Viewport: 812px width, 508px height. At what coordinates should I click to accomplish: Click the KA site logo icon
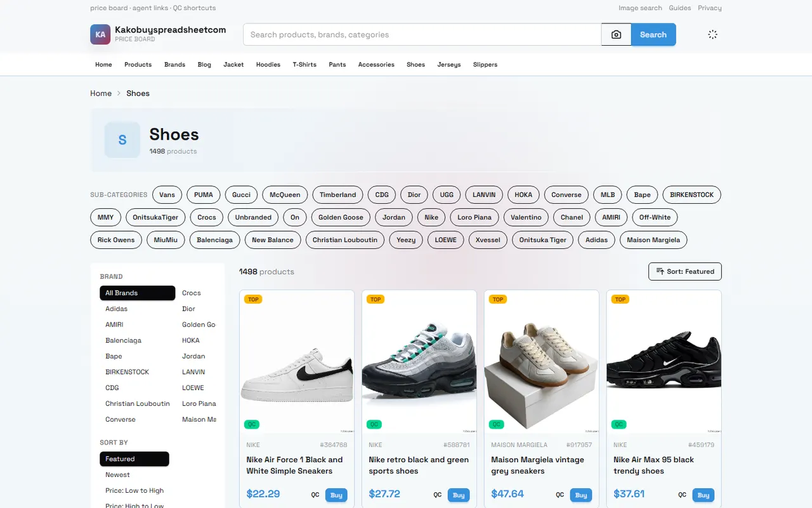click(x=100, y=34)
